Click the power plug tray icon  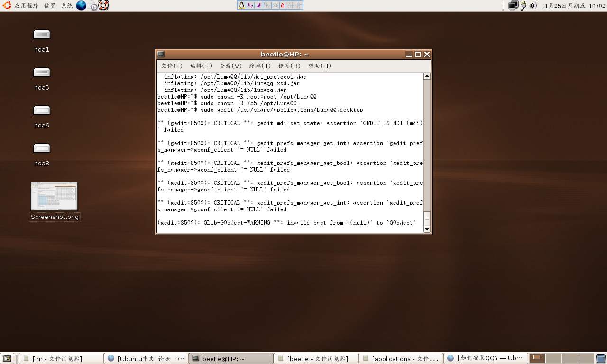(524, 6)
